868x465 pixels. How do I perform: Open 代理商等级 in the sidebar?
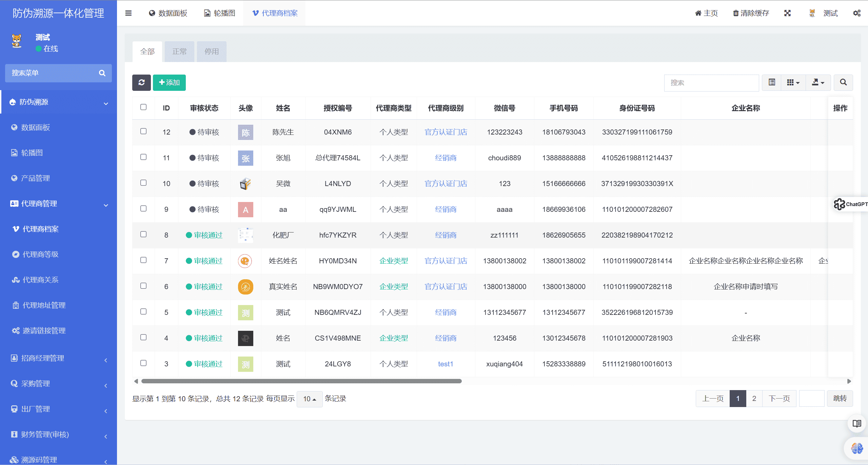coord(58,255)
